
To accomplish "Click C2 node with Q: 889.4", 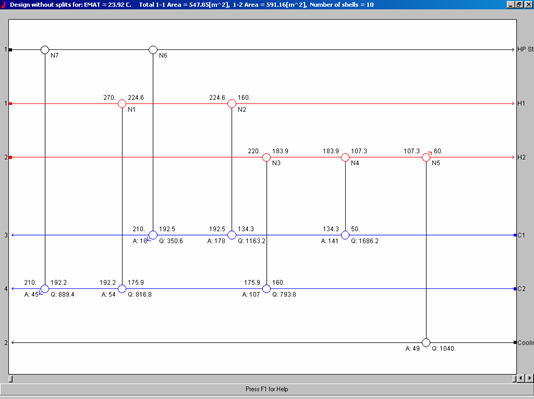I will (x=45, y=289).
